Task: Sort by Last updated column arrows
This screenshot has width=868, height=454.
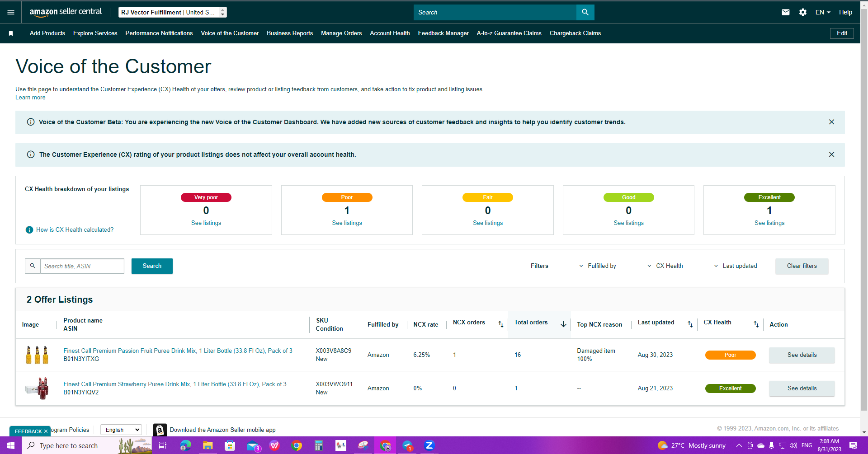Action: point(690,324)
